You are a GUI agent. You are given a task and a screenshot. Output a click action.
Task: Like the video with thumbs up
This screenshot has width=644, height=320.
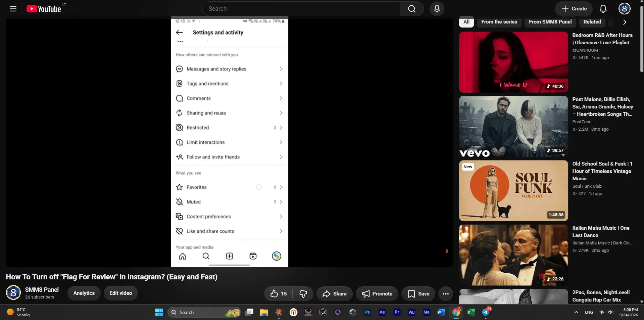click(x=279, y=294)
